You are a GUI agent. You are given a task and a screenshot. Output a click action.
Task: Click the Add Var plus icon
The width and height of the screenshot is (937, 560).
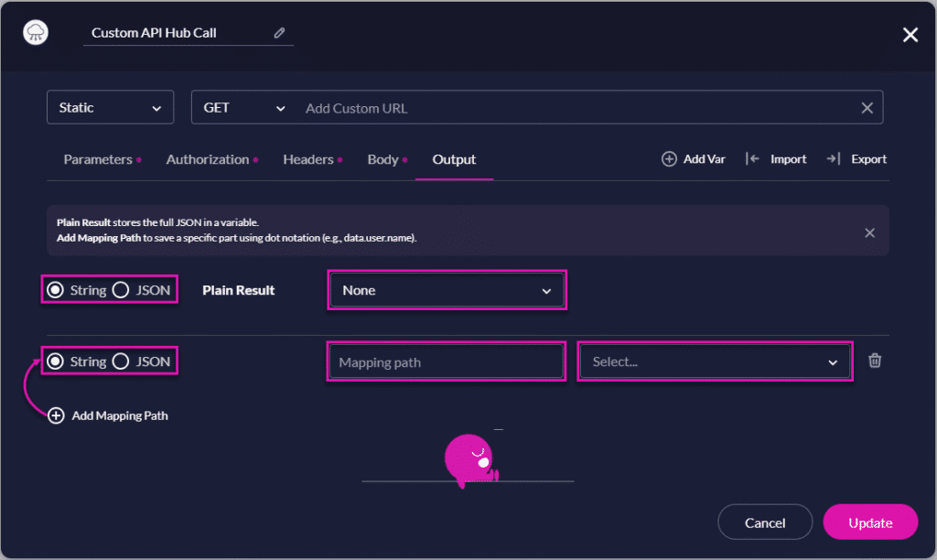[x=668, y=158]
